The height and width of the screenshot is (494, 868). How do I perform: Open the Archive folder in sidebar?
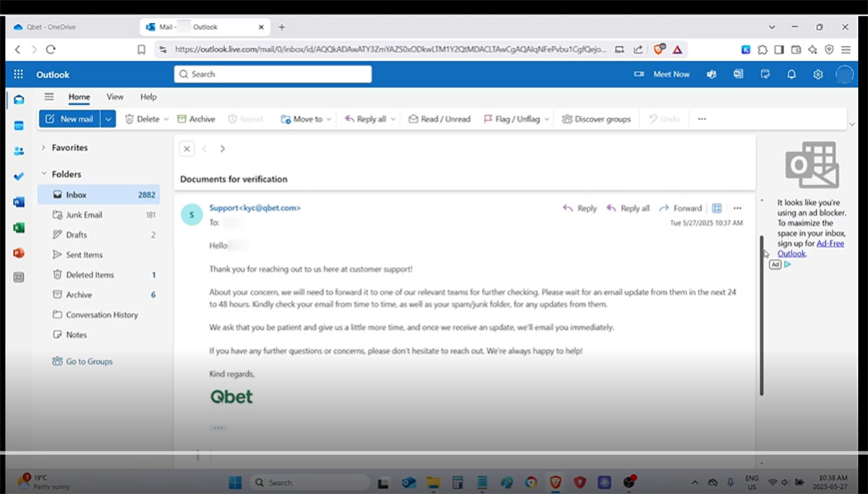(x=98, y=295)
